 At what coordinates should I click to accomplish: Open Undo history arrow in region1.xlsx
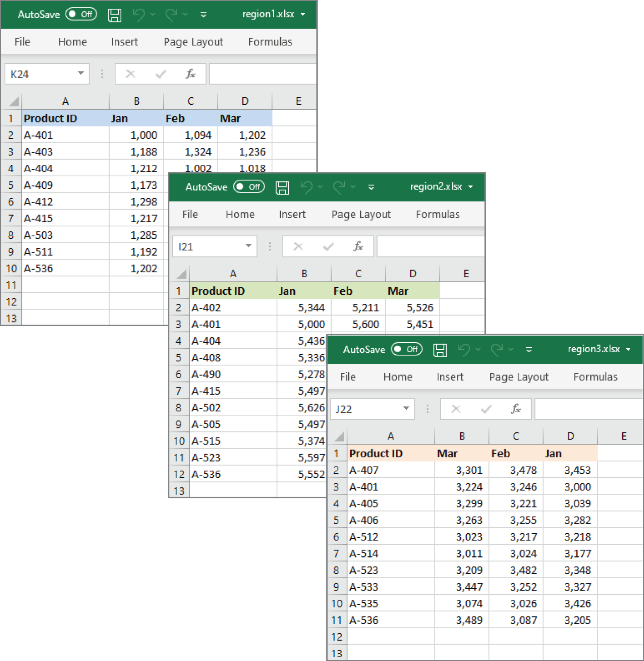pyautogui.click(x=152, y=15)
